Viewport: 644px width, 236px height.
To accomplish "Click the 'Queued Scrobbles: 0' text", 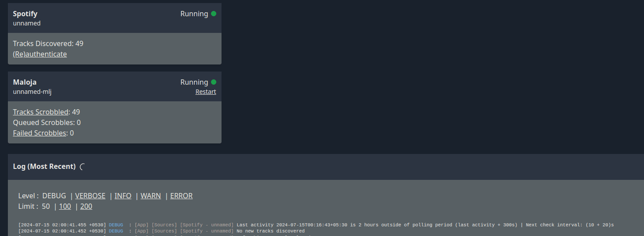I will (x=47, y=122).
